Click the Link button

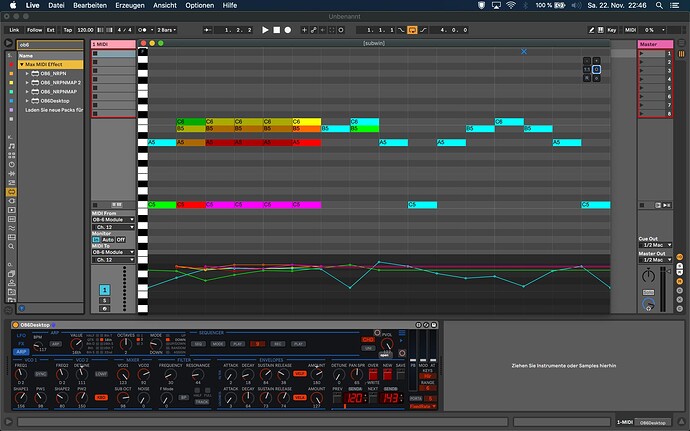(x=14, y=30)
